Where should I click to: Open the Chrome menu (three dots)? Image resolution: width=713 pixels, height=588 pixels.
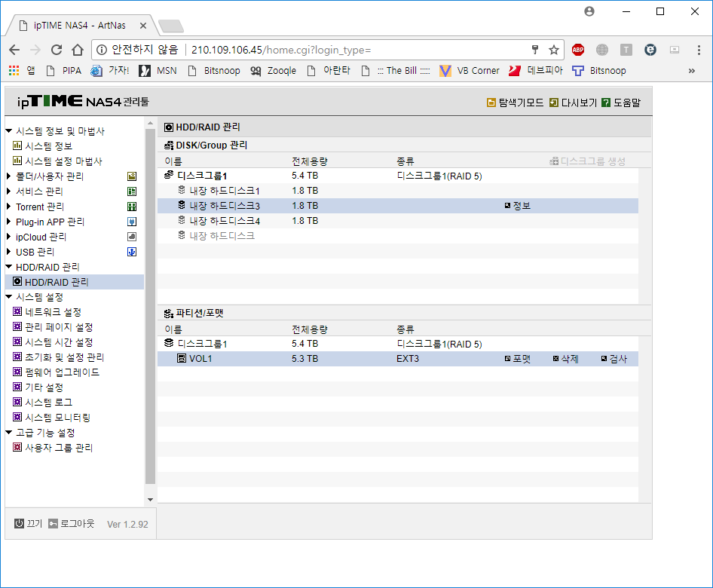pyautogui.click(x=699, y=50)
